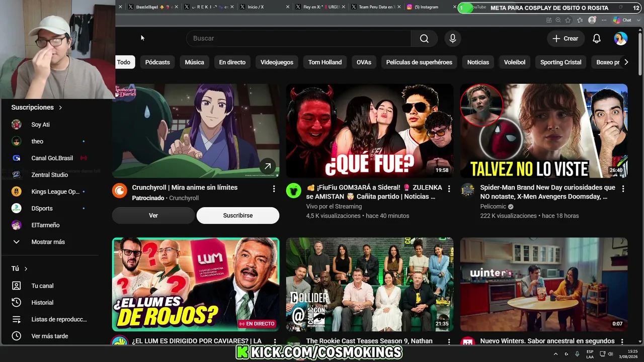Open the taskbar clock and date
The height and width of the screenshot is (362, 644).
tap(628, 354)
